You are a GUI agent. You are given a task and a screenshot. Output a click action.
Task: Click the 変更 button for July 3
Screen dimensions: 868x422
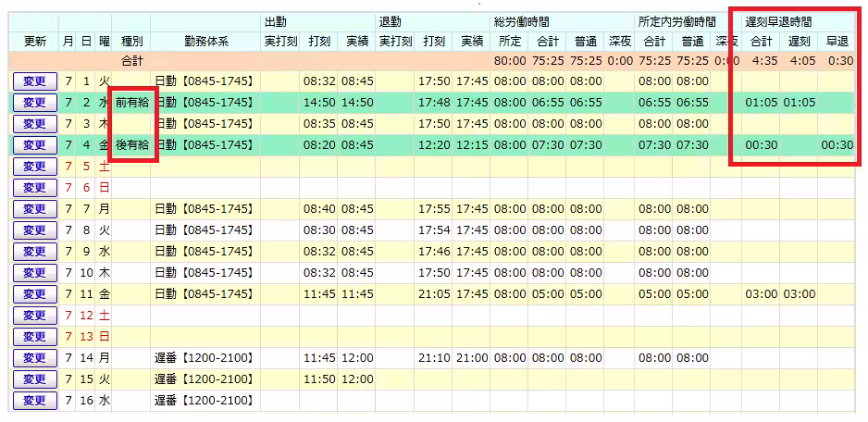pos(34,124)
